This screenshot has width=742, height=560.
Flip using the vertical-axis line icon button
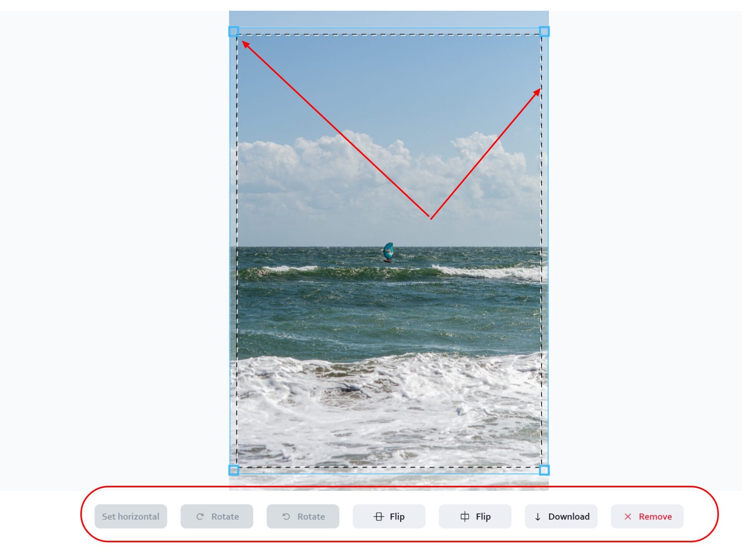tap(475, 516)
